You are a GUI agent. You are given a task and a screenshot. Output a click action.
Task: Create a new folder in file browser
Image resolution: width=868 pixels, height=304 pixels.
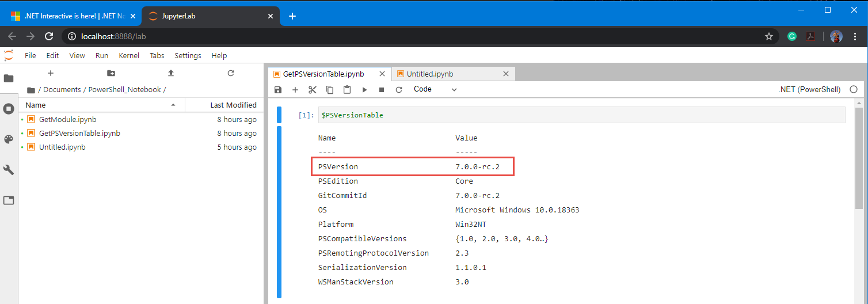(x=111, y=73)
